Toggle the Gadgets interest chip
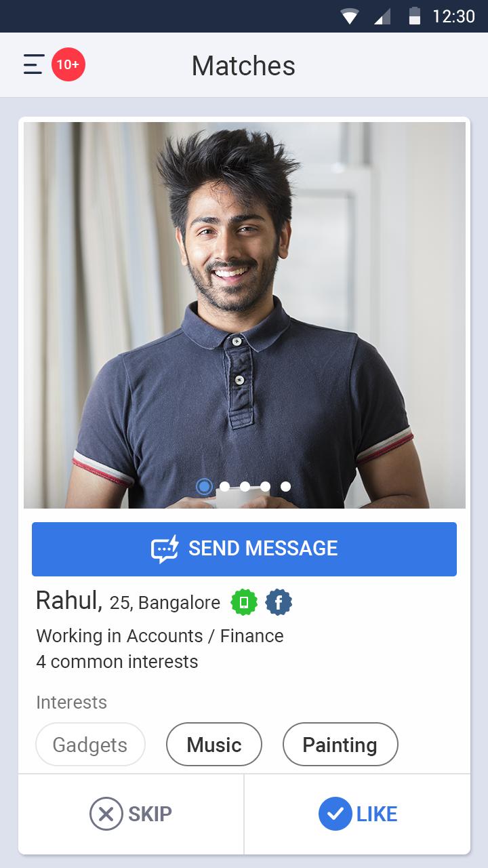Image resolution: width=488 pixels, height=868 pixels. pos(90,745)
